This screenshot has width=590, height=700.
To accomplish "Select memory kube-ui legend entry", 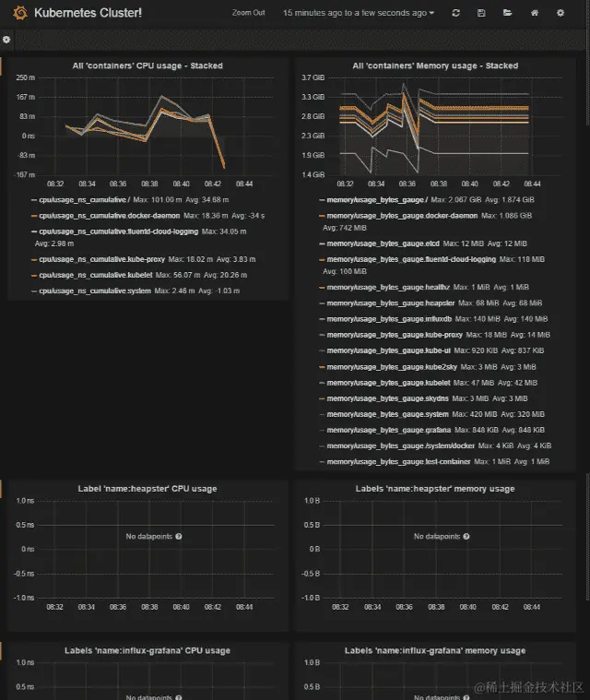I will click(x=389, y=350).
